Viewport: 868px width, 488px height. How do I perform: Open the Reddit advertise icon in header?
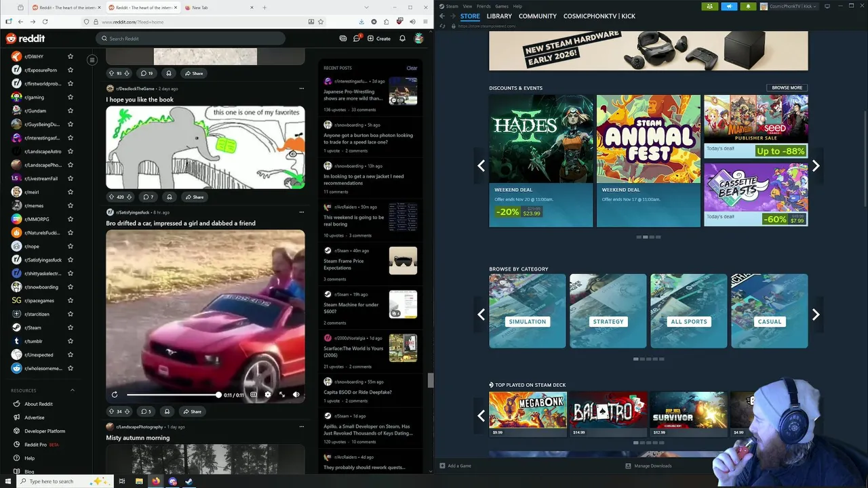343,39
